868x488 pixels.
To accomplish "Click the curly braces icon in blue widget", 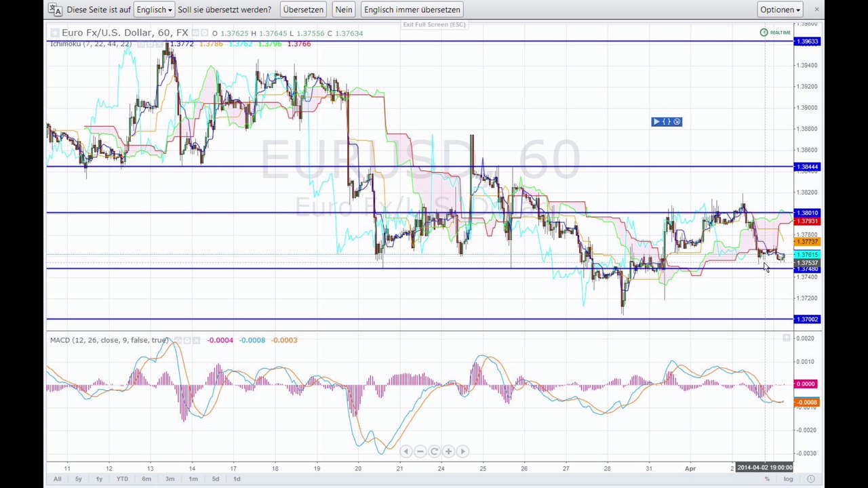I will (667, 122).
